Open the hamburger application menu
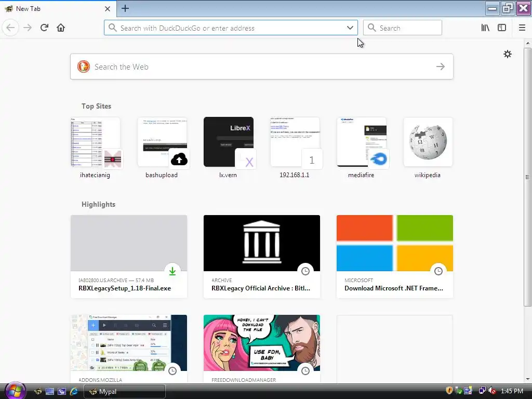This screenshot has height=399, width=532. tap(522, 28)
